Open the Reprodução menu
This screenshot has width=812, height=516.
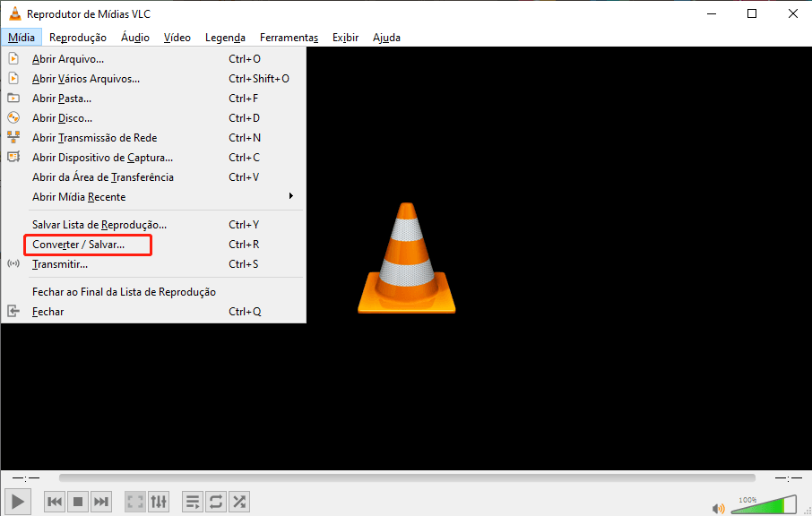78,38
